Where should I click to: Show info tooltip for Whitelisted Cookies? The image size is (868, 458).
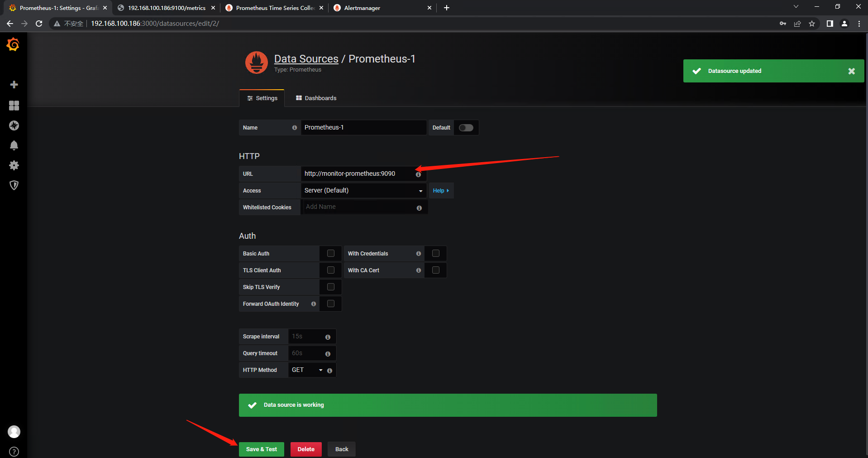point(419,208)
